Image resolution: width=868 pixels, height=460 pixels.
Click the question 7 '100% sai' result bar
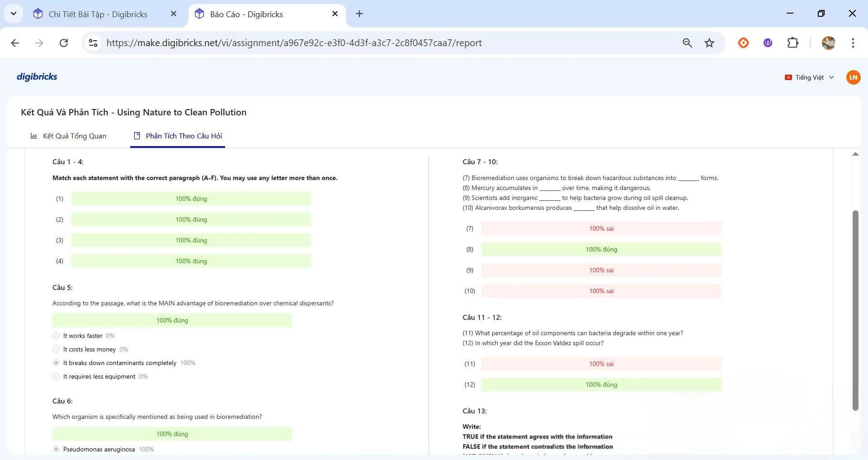coord(601,229)
